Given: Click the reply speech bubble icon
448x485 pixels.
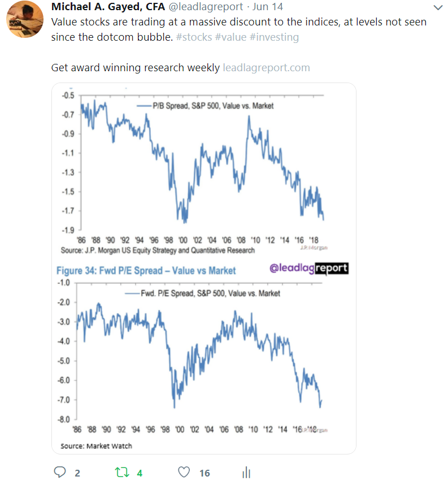Looking at the screenshot, I should pyautogui.click(x=59, y=473).
